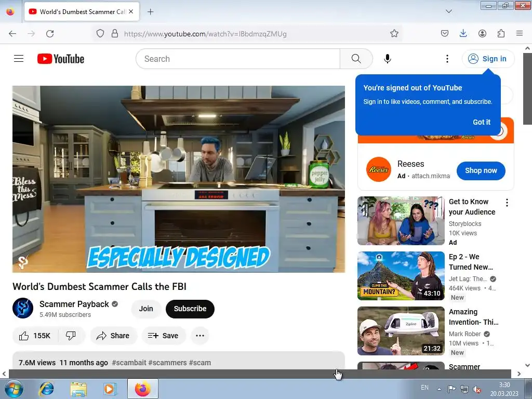Click the Firefox address bar URL
532x399 pixels.
click(x=205, y=34)
